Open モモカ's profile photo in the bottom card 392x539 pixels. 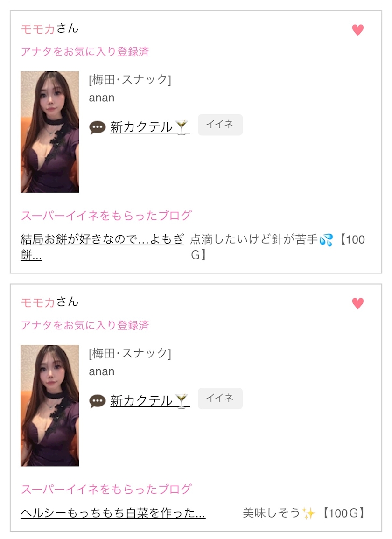point(49,406)
